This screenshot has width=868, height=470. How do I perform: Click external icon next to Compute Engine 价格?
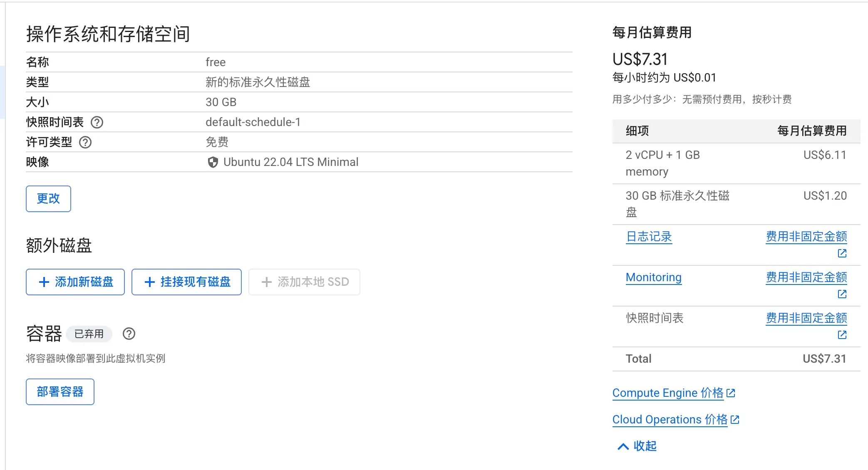click(x=731, y=393)
